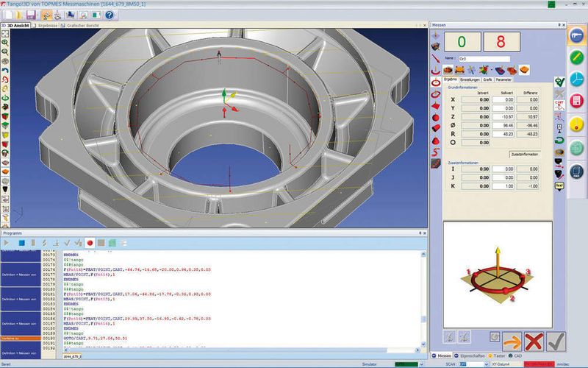Click the yellow round probe-point button

coord(576,124)
